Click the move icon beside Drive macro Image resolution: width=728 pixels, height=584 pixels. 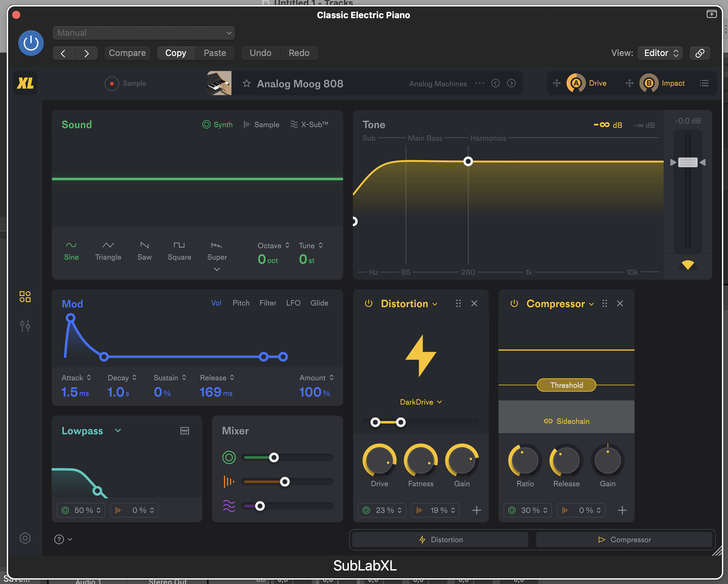coord(557,83)
